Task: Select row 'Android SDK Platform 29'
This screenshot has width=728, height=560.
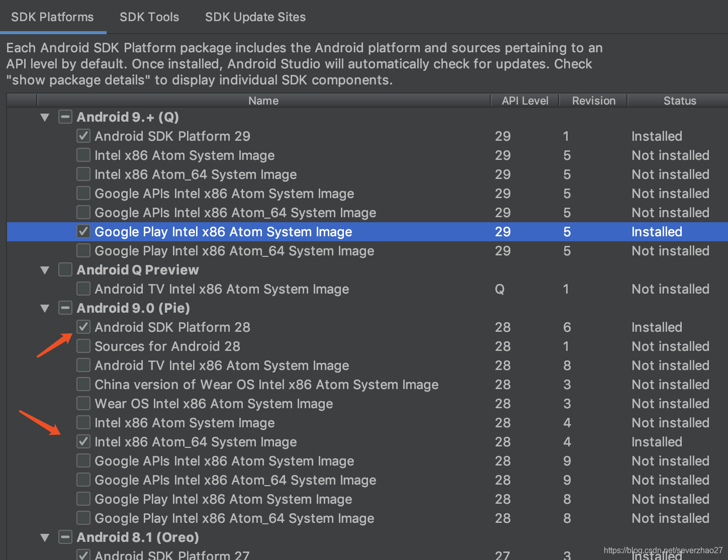Action: click(x=368, y=136)
